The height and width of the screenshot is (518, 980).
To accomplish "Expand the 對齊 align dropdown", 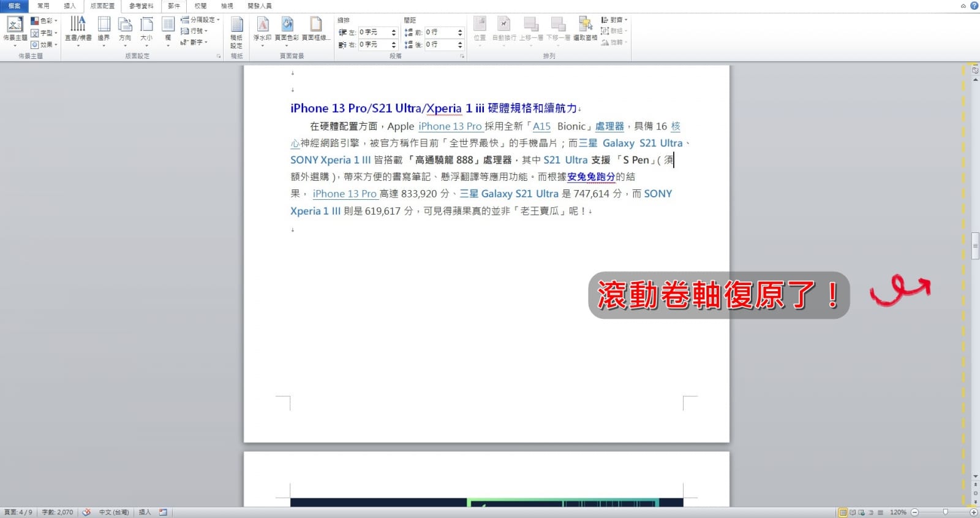I will (x=614, y=20).
